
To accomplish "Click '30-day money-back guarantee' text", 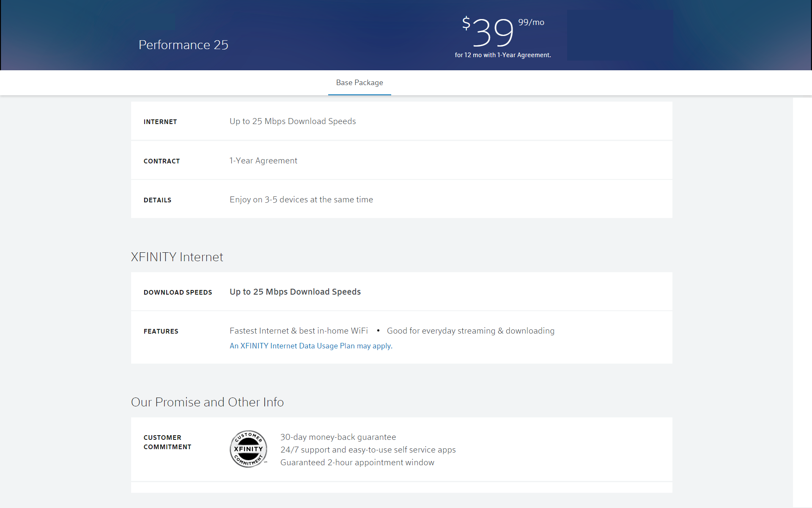I will pyautogui.click(x=338, y=437).
